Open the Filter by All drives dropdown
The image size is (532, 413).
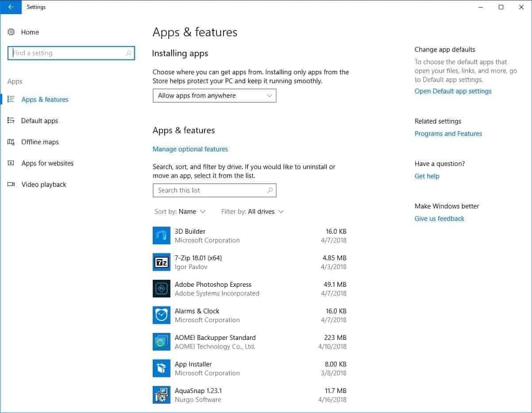click(x=252, y=212)
